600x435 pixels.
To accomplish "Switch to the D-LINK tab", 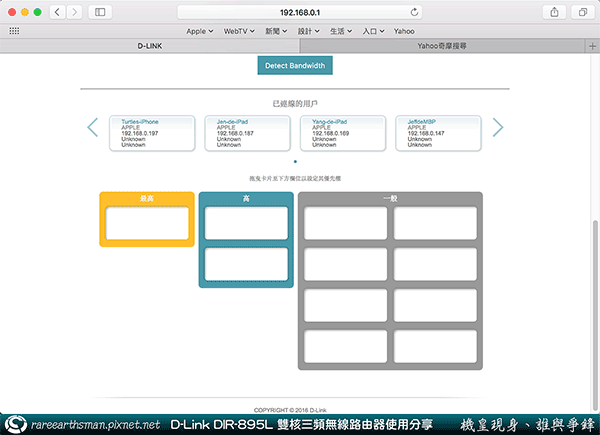I will coord(150,46).
